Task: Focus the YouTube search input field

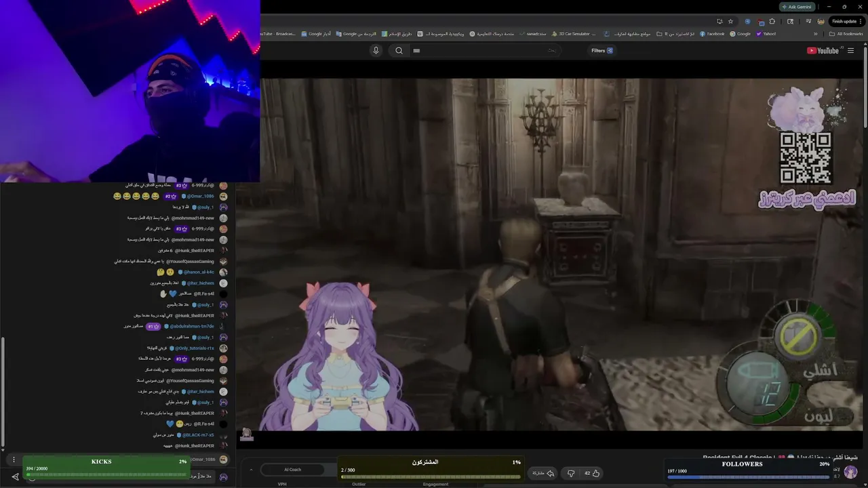Action: 485,51
